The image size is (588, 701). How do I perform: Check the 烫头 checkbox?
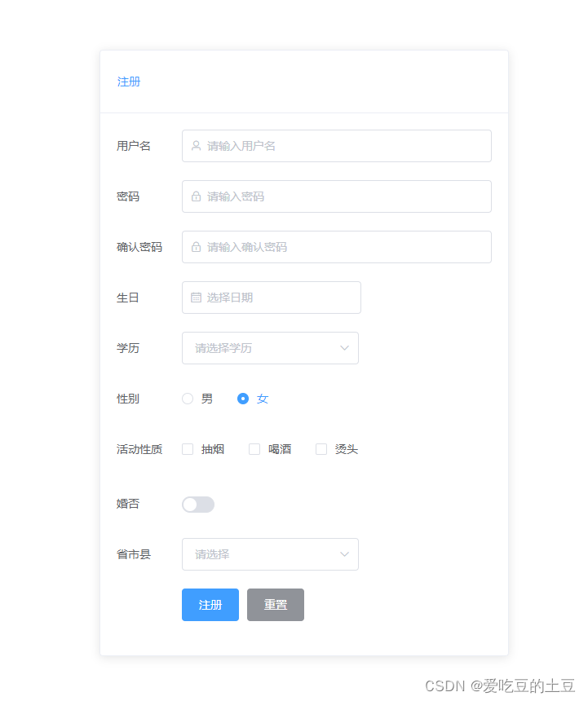321,449
